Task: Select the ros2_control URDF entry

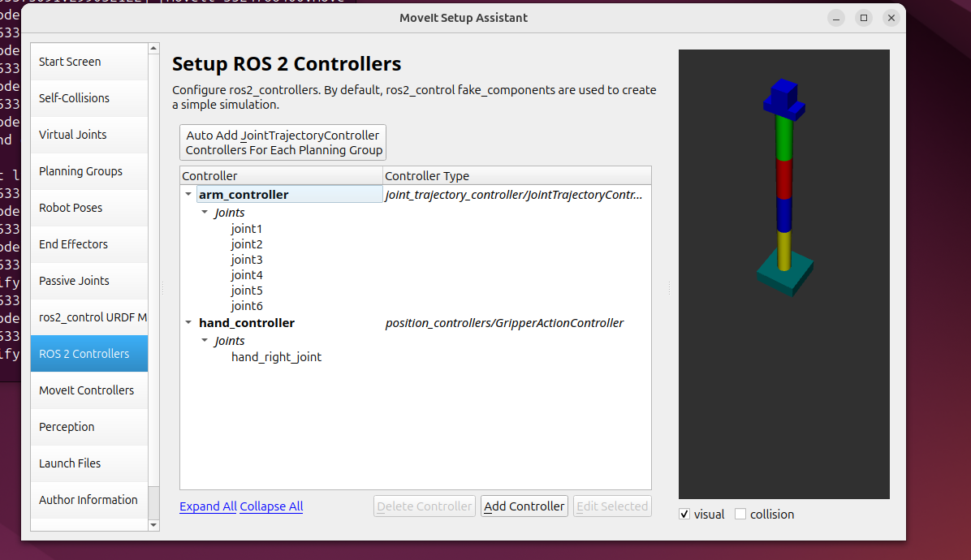Action: [x=89, y=317]
